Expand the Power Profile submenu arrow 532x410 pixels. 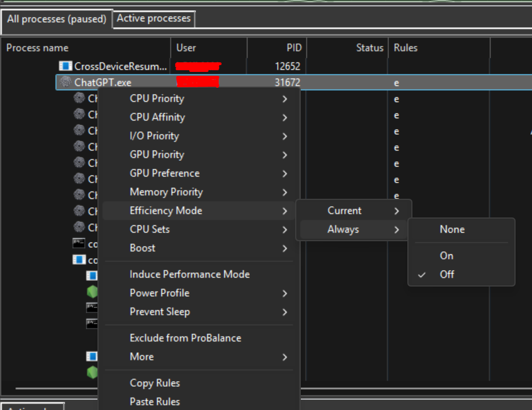284,294
